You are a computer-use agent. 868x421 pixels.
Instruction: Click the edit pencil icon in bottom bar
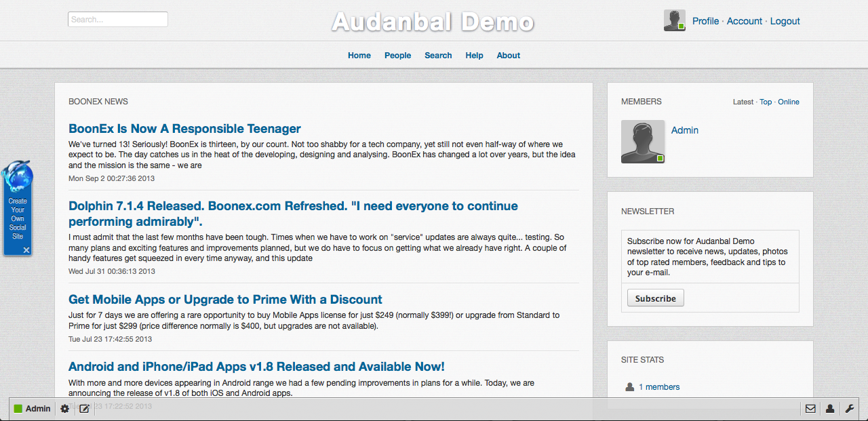click(84, 409)
